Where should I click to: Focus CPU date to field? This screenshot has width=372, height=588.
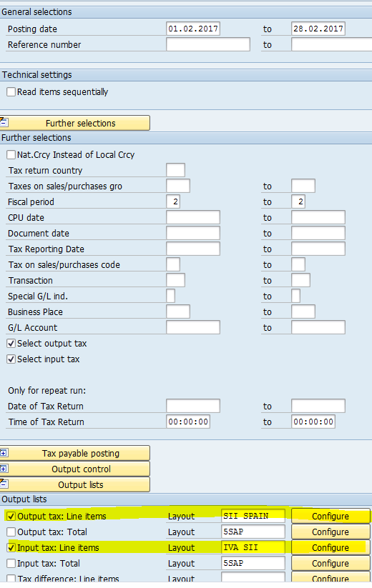(318, 217)
